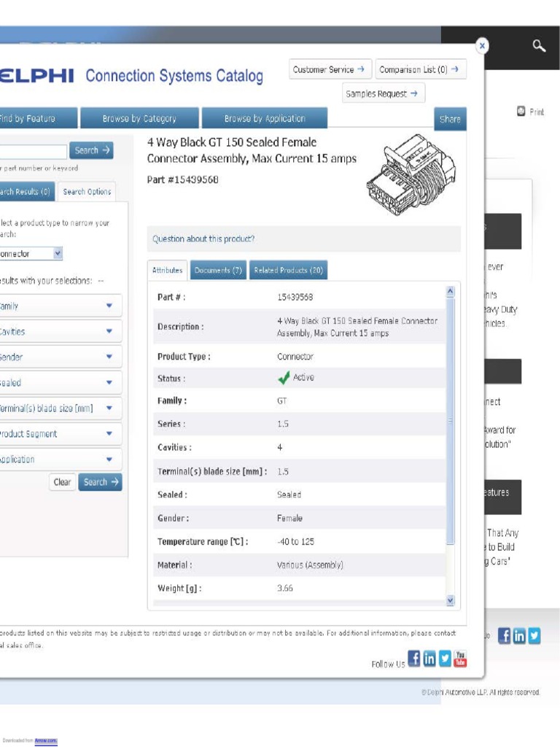
Task: Select the Attributes tab
Action: (x=167, y=270)
